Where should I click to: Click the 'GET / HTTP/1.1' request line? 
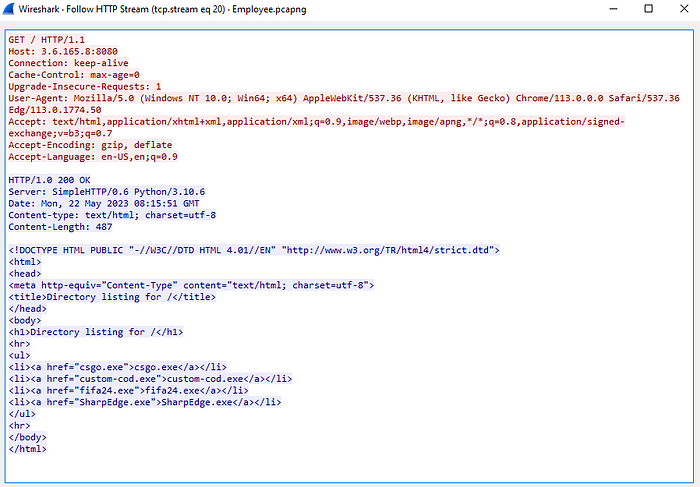[46, 40]
